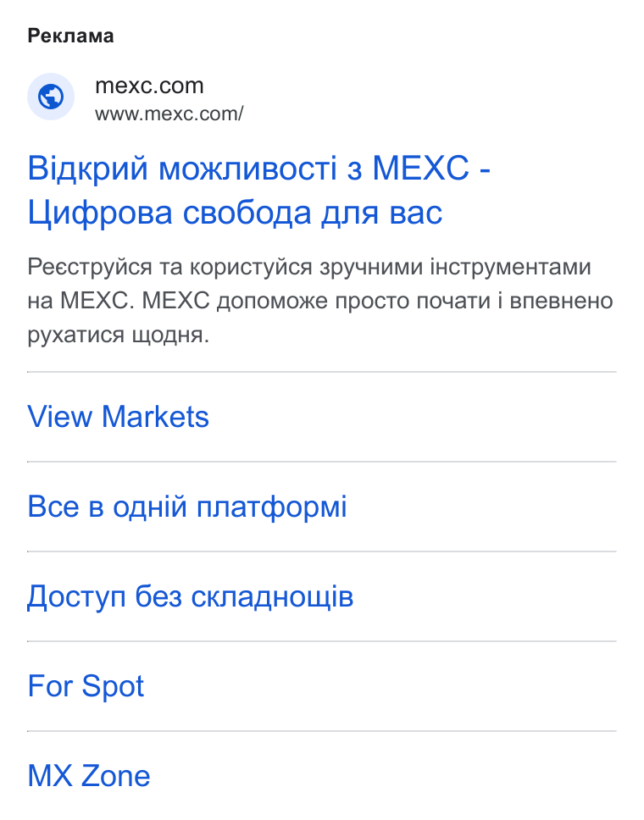This screenshot has height=820, width=644.
Task: Click the bold Реклама label
Action: pos(70,36)
